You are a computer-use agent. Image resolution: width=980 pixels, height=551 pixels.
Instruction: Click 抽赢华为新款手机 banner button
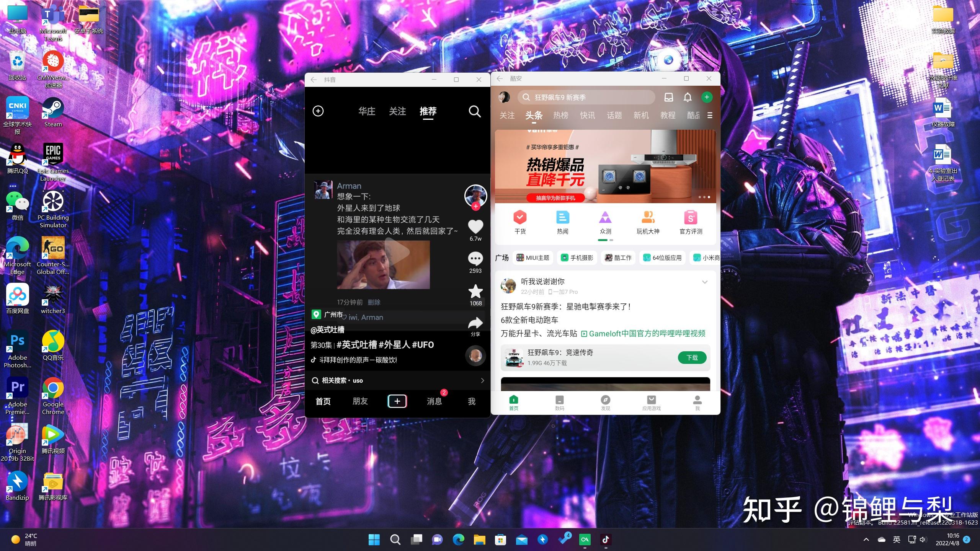555,198
